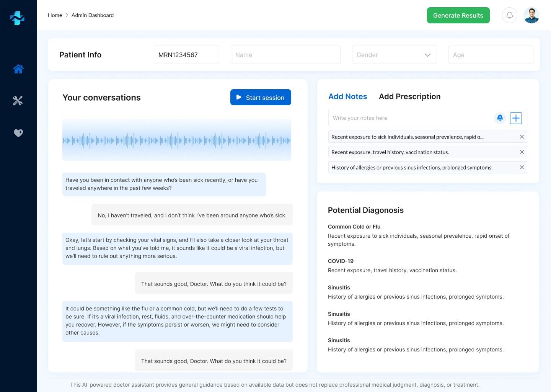Open the Home breadcrumb link

point(55,15)
